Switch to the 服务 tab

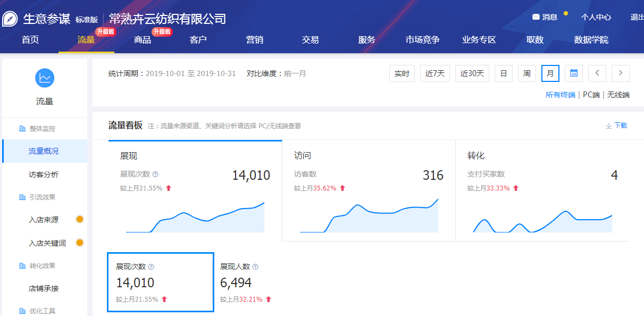point(366,40)
